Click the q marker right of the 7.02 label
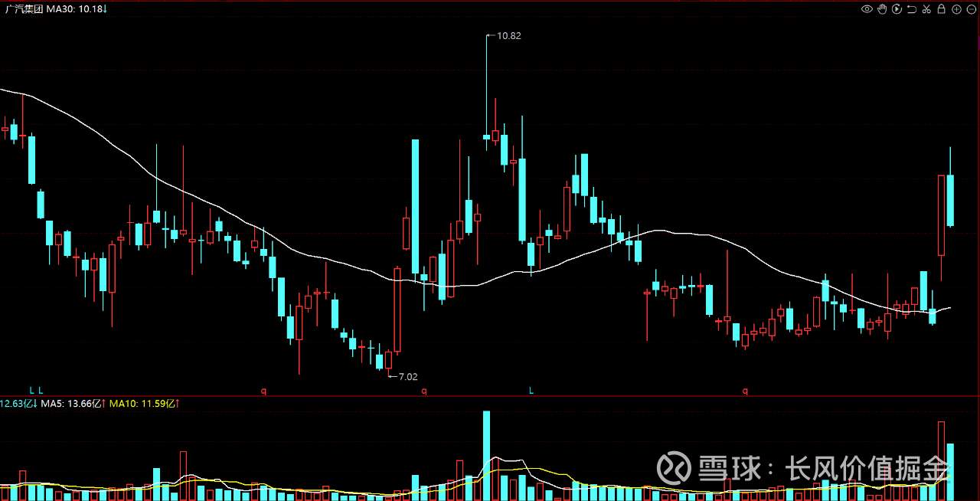The image size is (980, 501). pyautogui.click(x=423, y=391)
